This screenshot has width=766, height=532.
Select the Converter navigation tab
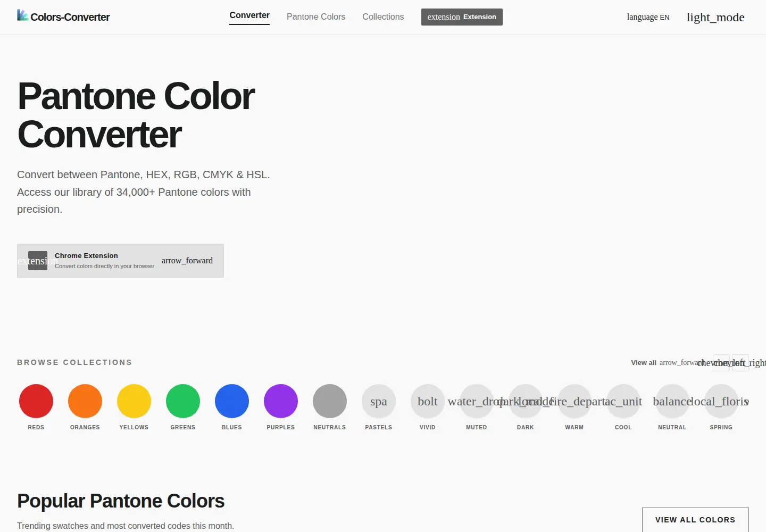249,15
